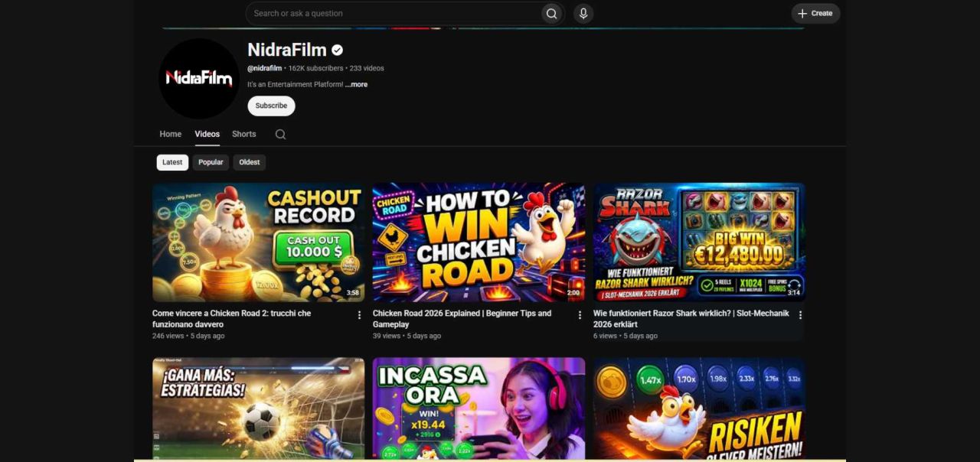Click the search or ask a question field
The height and width of the screenshot is (462, 980).
click(x=394, y=13)
